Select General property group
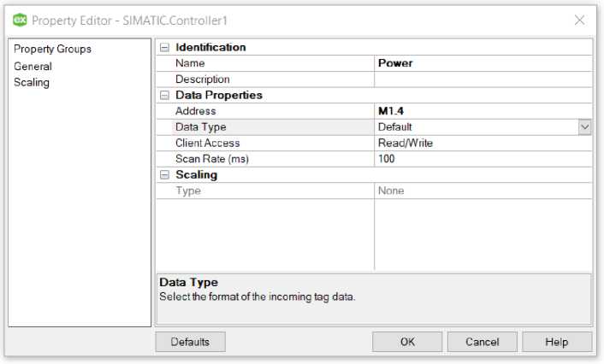The image size is (604, 364). 33,67
